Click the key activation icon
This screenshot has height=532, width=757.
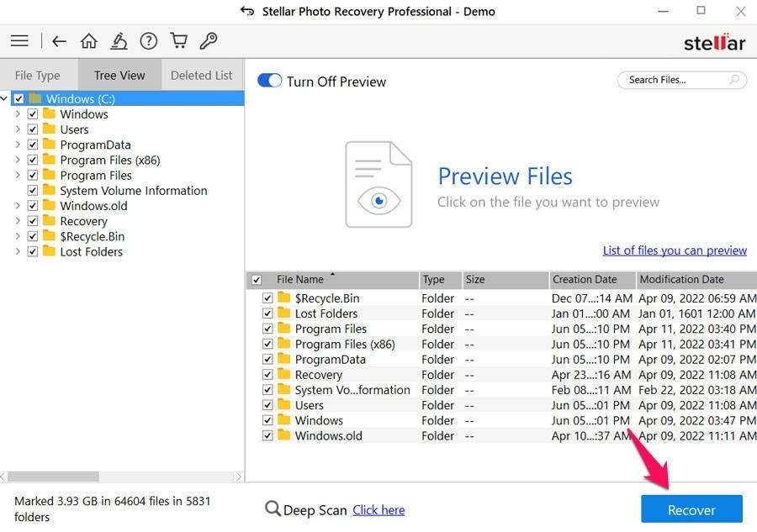pyautogui.click(x=208, y=40)
